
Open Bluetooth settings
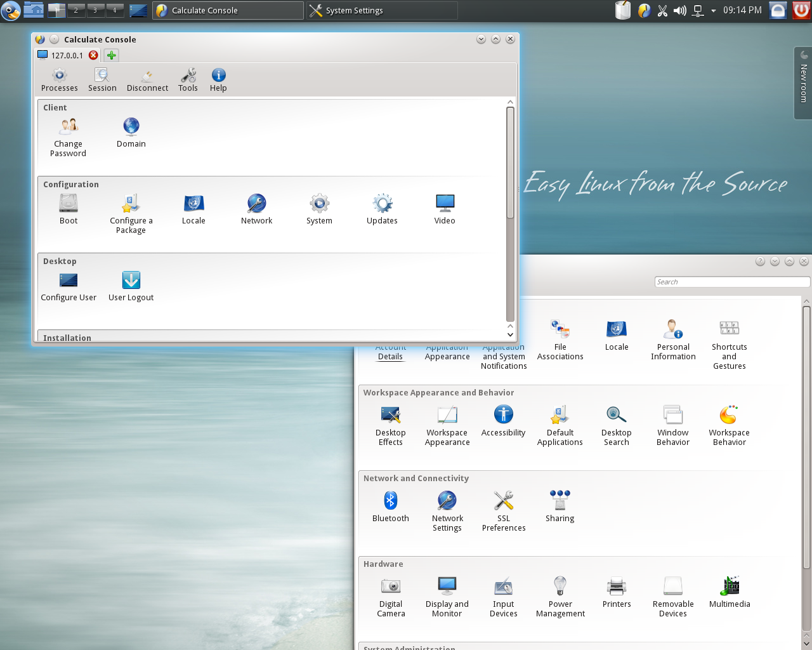point(391,507)
